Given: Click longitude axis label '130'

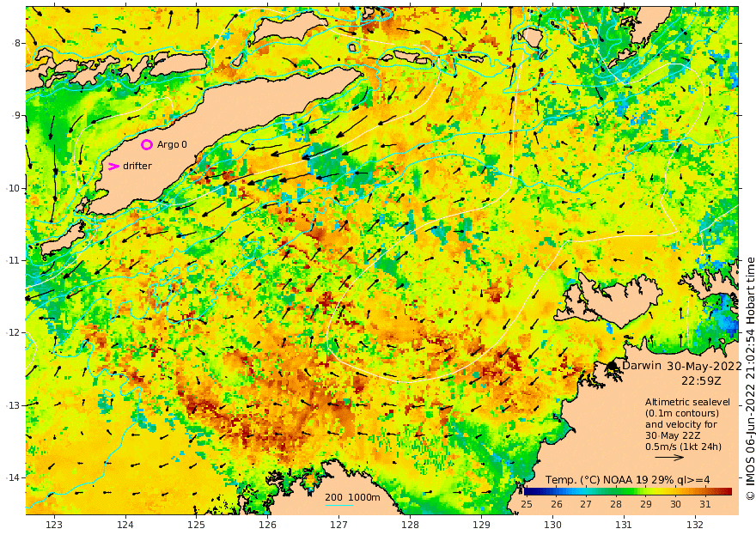Looking at the screenshot, I should pos(553,525).
